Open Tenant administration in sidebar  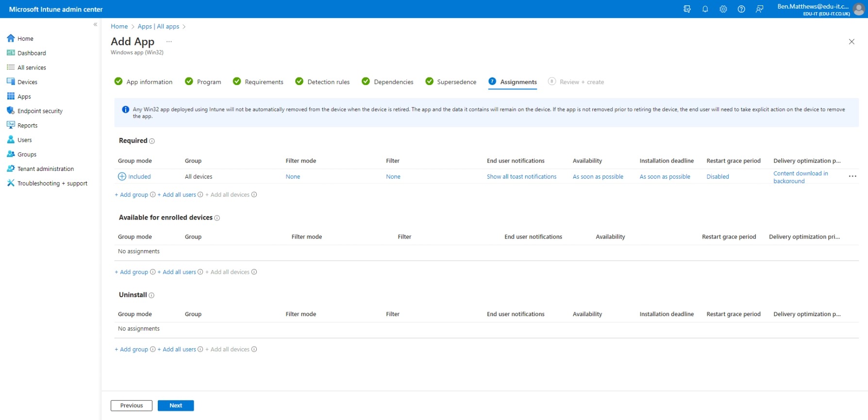(46, 169)
